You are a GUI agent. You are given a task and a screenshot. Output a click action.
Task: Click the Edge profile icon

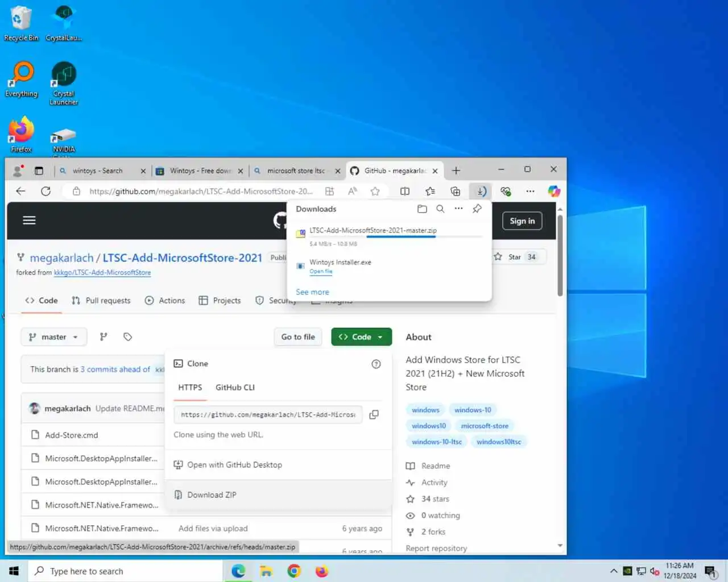[18, 171]
